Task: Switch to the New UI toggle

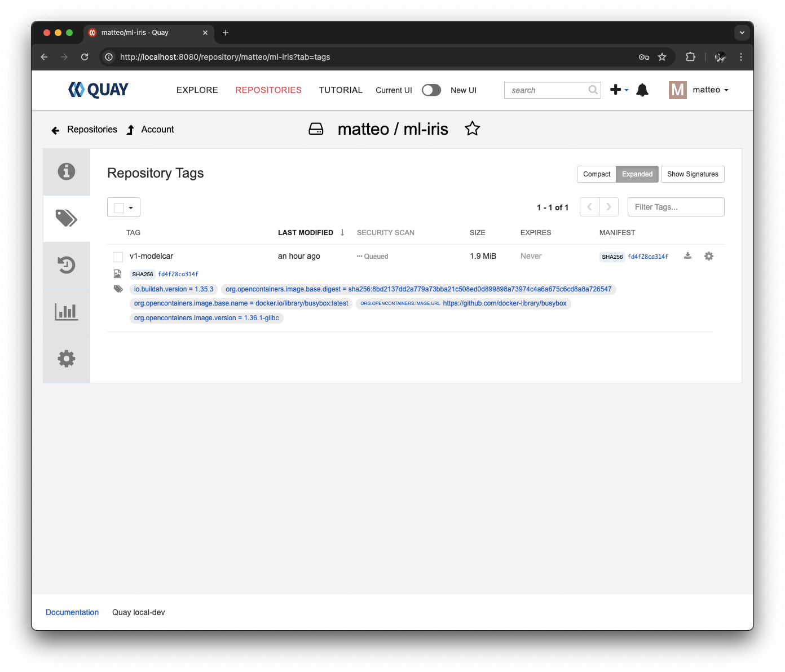Action: [x=431, y=90]
